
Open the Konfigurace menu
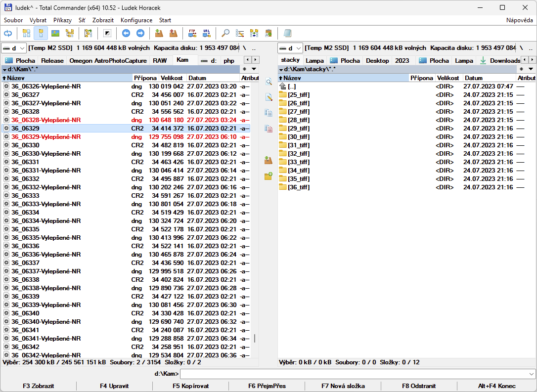click(x=136, y=20)
